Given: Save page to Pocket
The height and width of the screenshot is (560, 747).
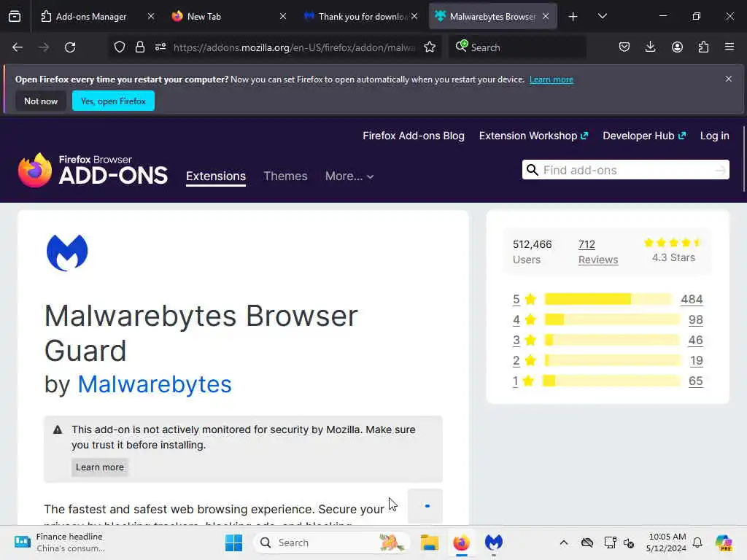Looking at the screenshot, I should 624,47.
